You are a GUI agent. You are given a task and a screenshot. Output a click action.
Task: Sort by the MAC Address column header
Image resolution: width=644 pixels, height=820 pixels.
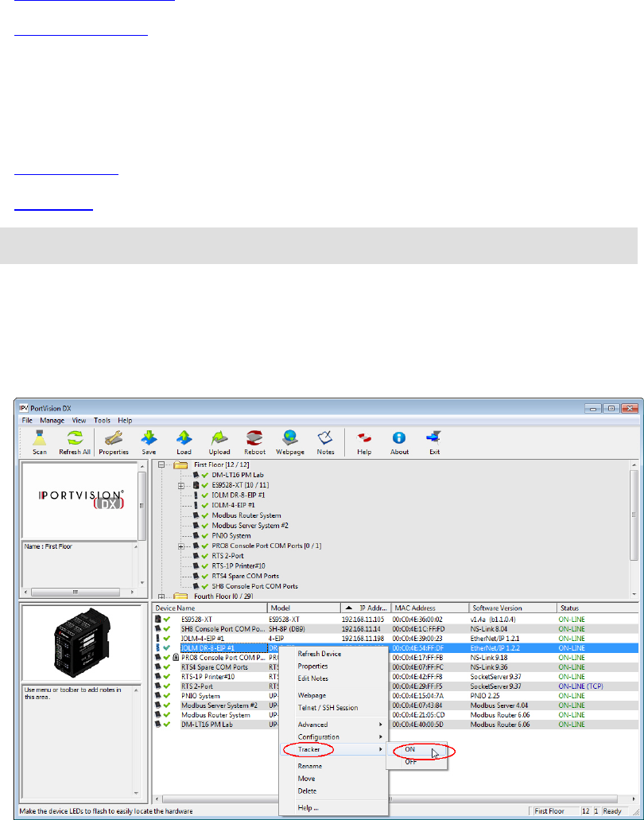pyautogui.click(x=429, y=608)
